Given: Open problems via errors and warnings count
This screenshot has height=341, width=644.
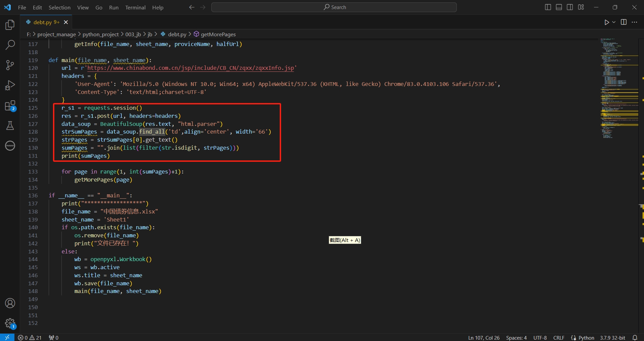Looking at the screenshot, I should (x=30, y=337).
